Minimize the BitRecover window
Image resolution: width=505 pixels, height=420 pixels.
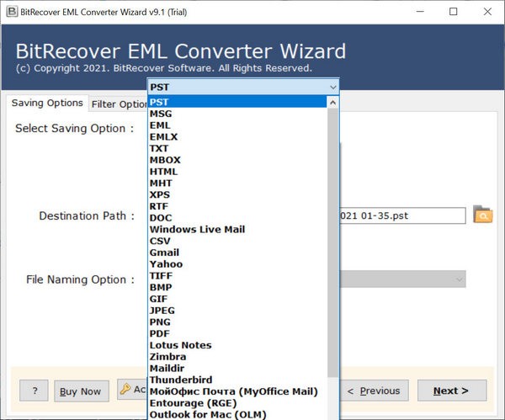click(420, 12)
